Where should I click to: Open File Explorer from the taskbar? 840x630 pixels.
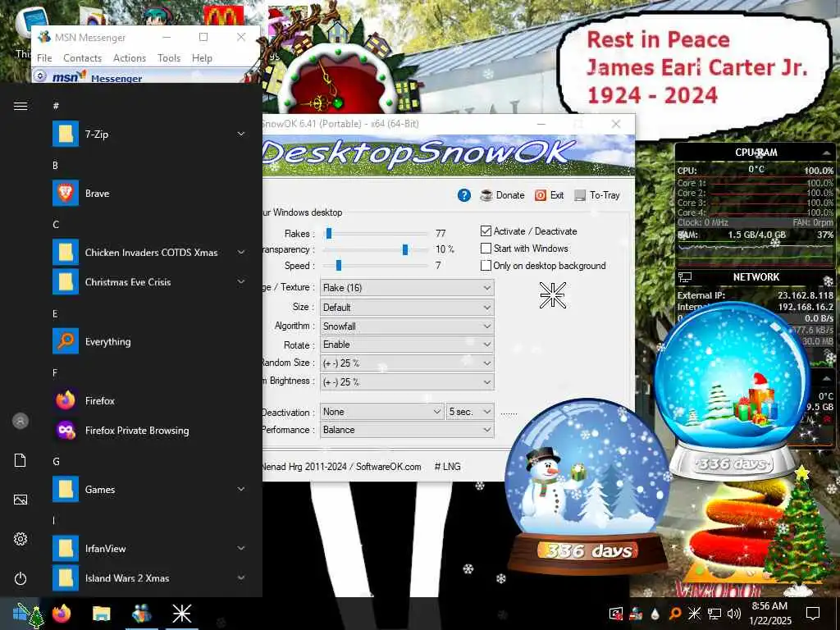click(101, 614)
